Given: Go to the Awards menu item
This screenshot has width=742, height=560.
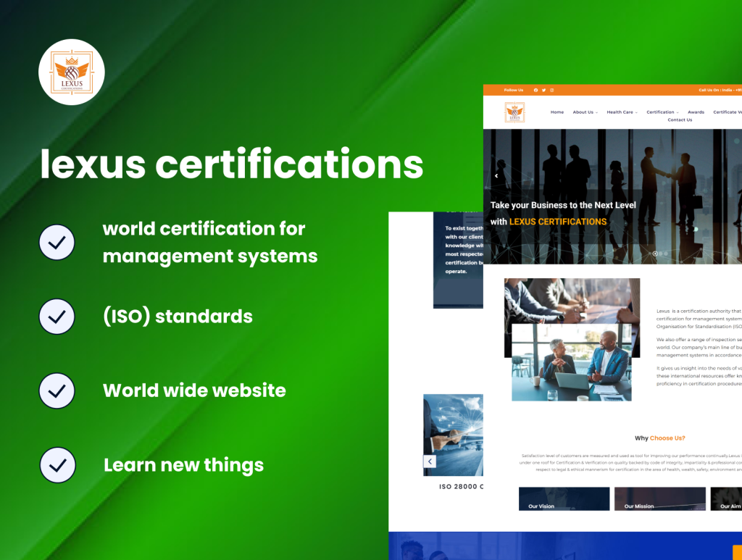Looking at the screenshot, I should [696, 112].
